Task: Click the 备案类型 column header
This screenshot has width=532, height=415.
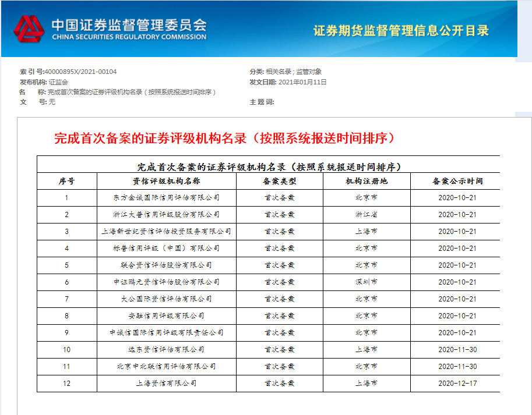Action: 280,181
